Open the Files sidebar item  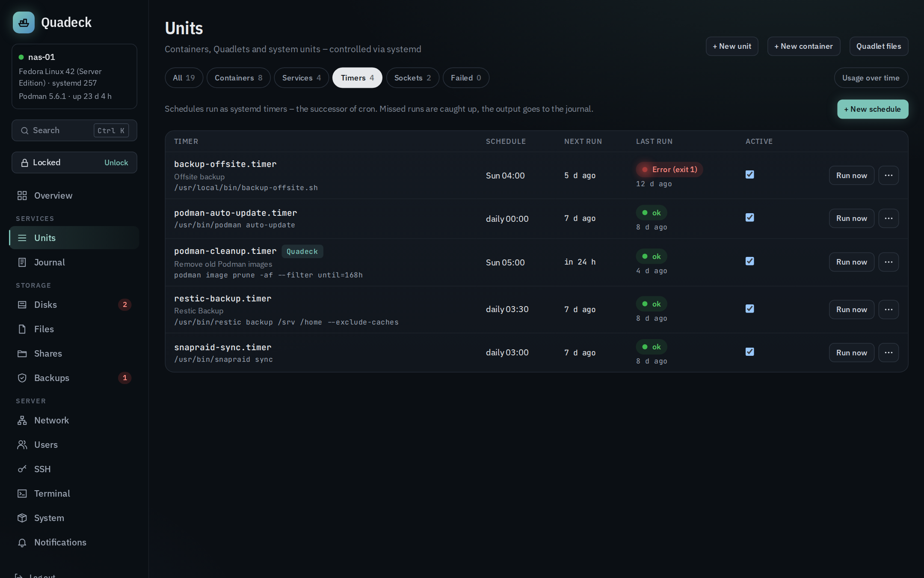[x=74, y=329]
